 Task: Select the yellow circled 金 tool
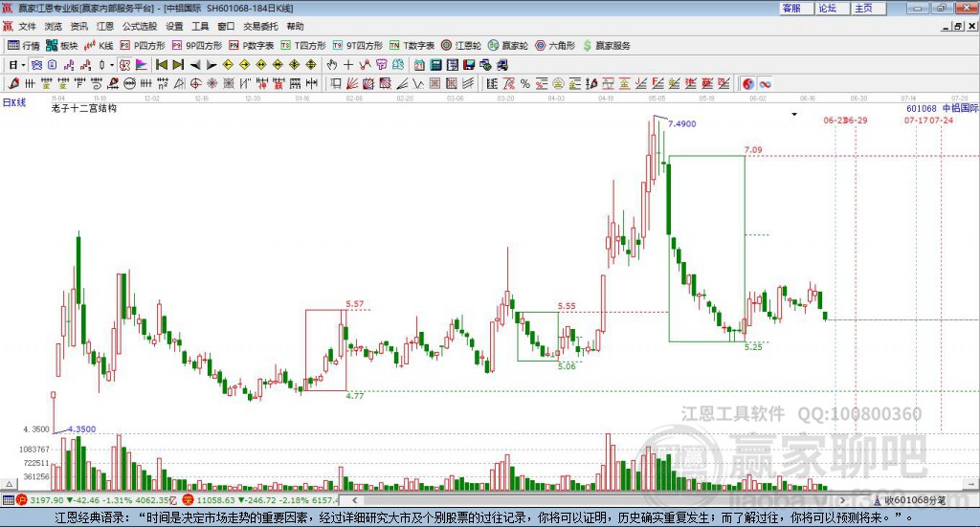point(558,83)
